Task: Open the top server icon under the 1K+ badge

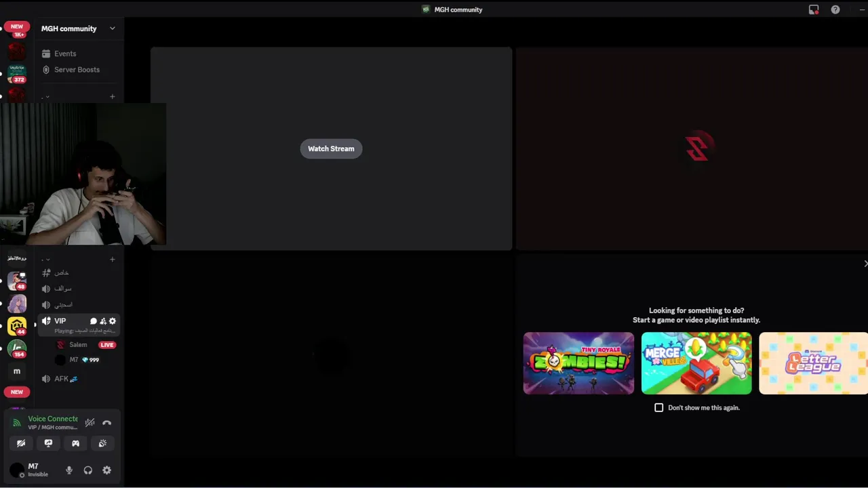Action: 17,51
